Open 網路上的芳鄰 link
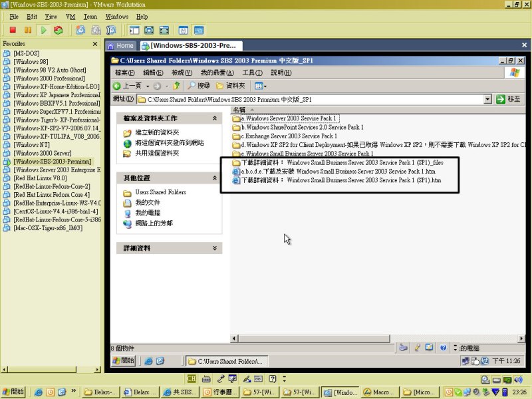 click(x=154, y=223)
